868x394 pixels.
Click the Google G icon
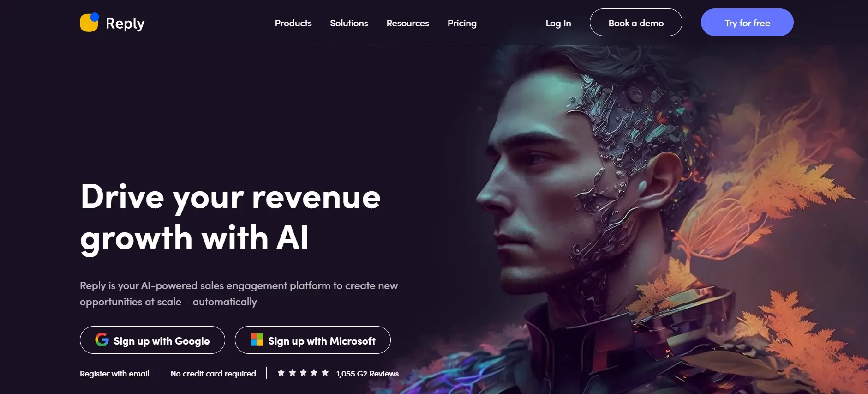102,340
